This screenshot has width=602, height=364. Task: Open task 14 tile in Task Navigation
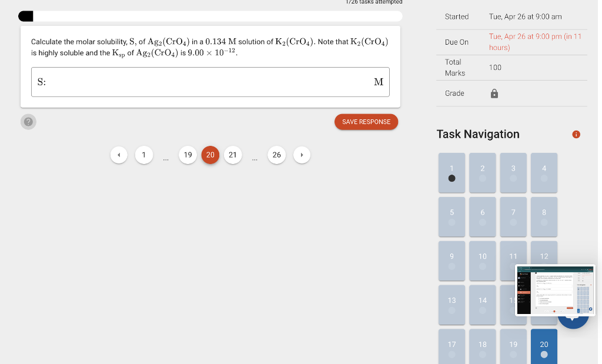[483, 305]
